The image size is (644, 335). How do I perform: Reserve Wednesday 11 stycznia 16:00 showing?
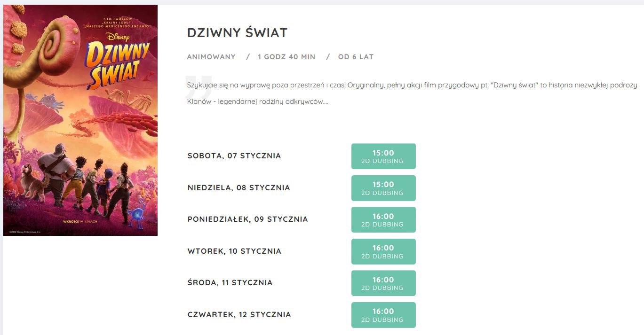[x=383, y=283]
